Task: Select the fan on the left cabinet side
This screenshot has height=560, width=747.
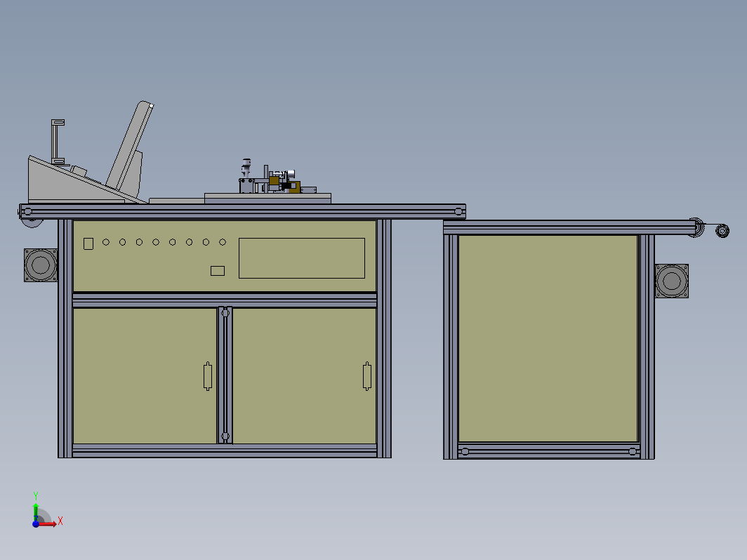Action: coord(41,265)
